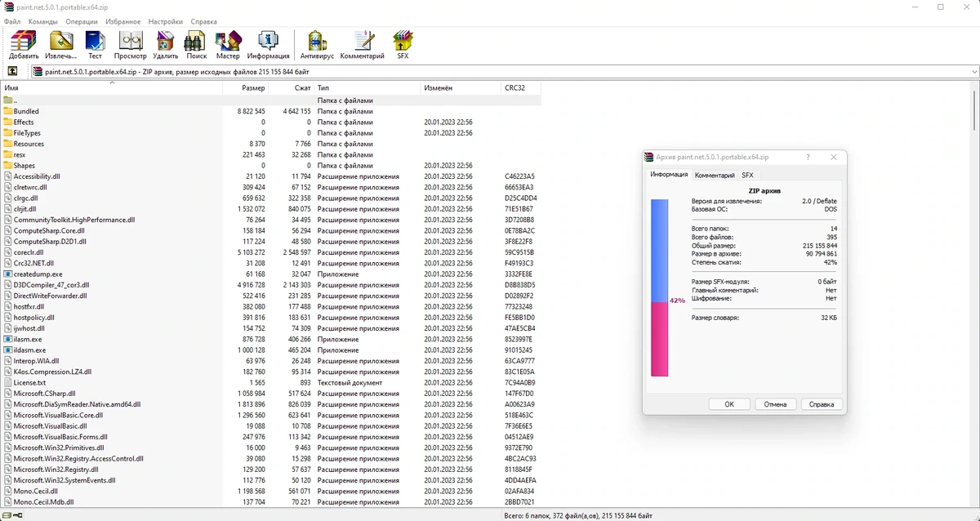Open the Просмотр viewer tool
Image resolution: width=980 pixels, height=521 pixels.
pos(130,45)
